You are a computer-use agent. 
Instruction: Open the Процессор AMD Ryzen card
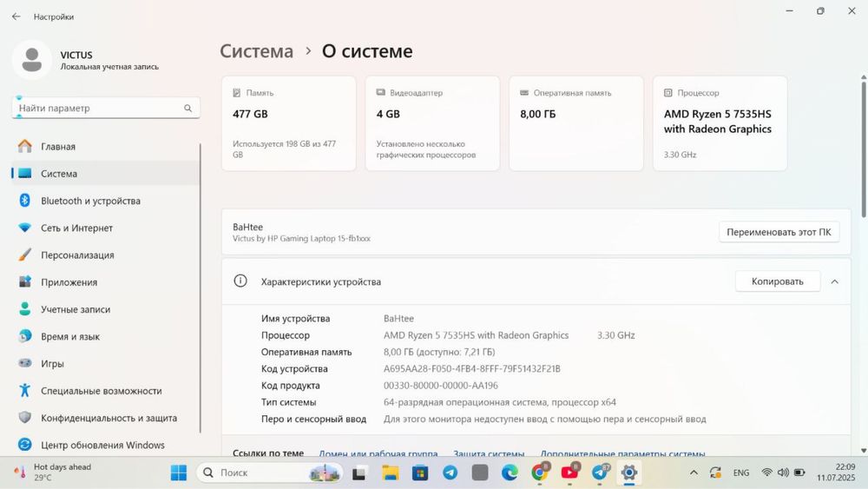pos(720,123)
